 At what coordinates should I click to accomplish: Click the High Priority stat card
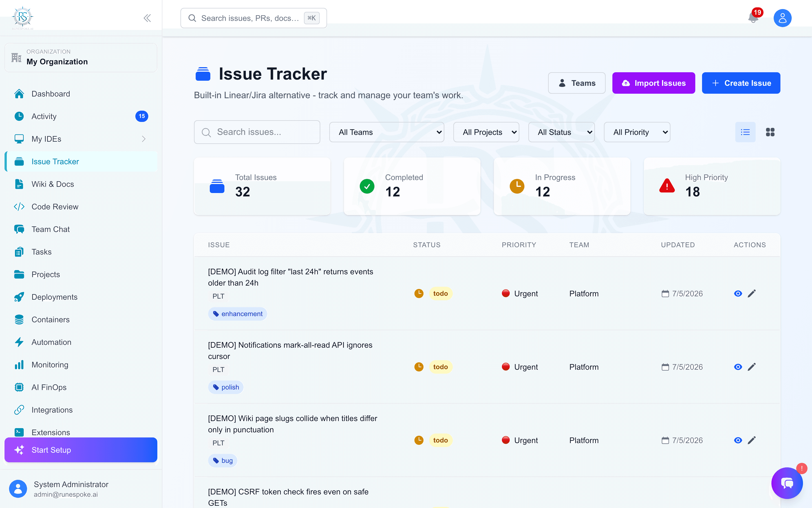tap(712, 186)
